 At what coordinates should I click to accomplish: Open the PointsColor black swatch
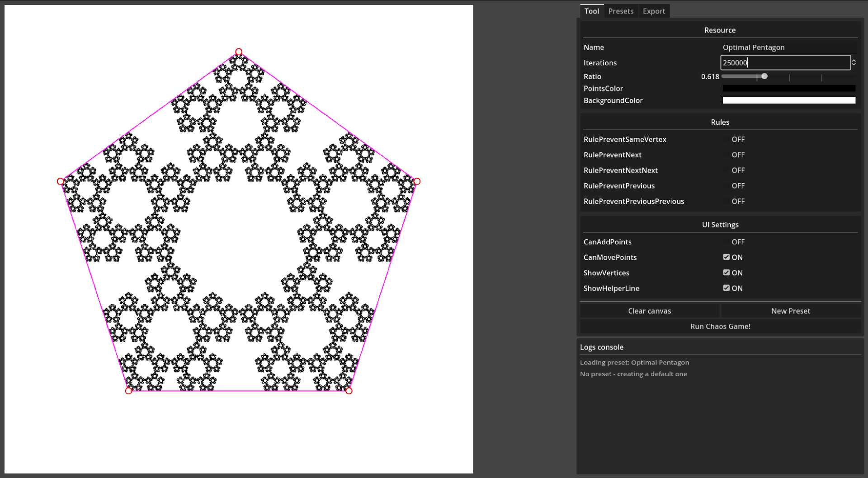coord(788,89)
